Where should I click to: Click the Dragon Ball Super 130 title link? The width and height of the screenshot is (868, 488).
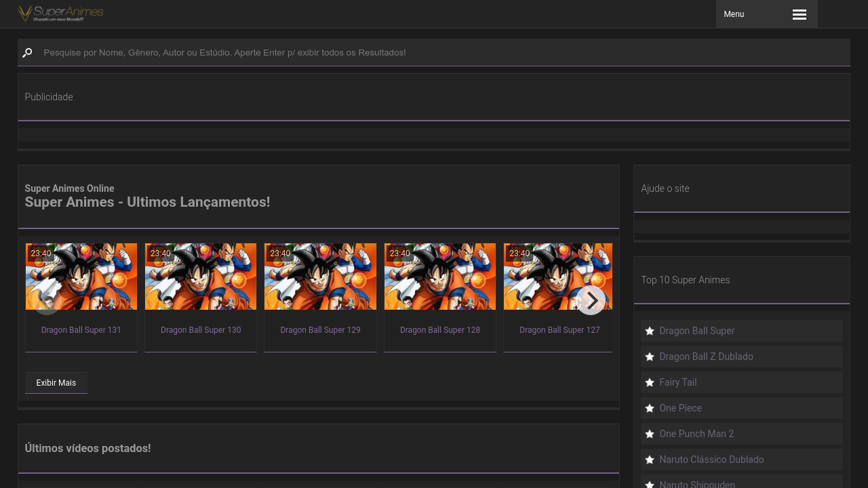coord(201,330)
